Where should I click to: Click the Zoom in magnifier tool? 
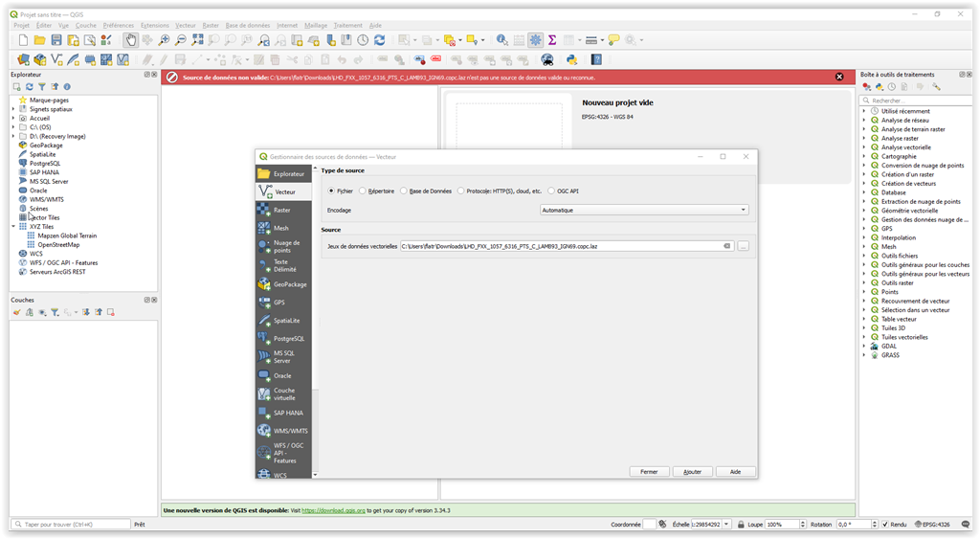tap(164, 40)
